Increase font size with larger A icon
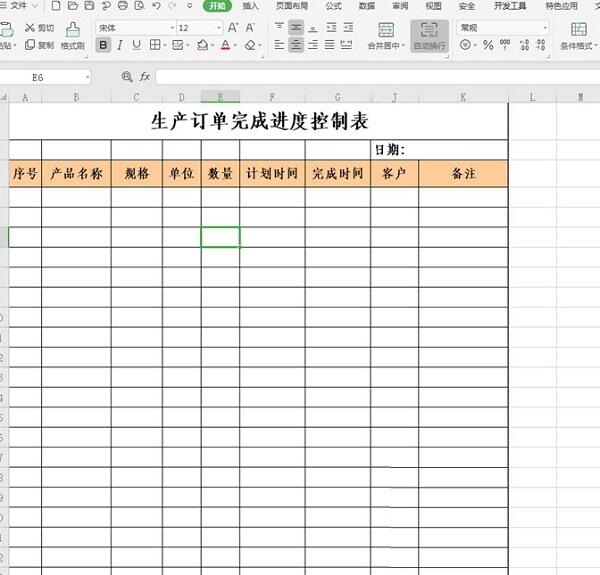This screenshot has height=575, width=600. 233,28
